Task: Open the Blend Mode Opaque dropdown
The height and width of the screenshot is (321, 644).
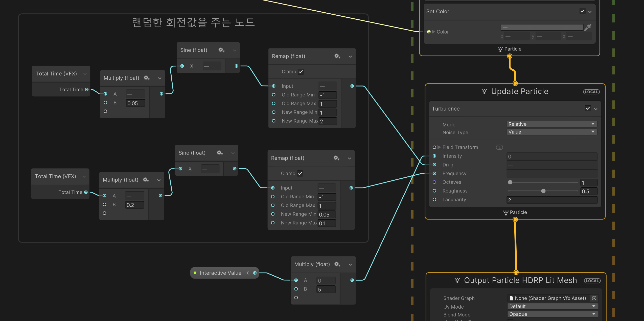Action: [552, 314]
